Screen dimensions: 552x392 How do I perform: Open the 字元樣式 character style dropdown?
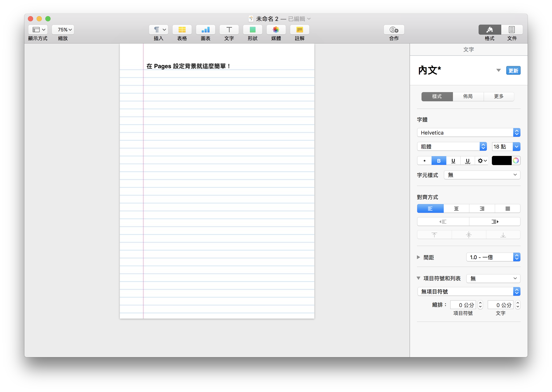pyautogui.click(x=482, y=175)
